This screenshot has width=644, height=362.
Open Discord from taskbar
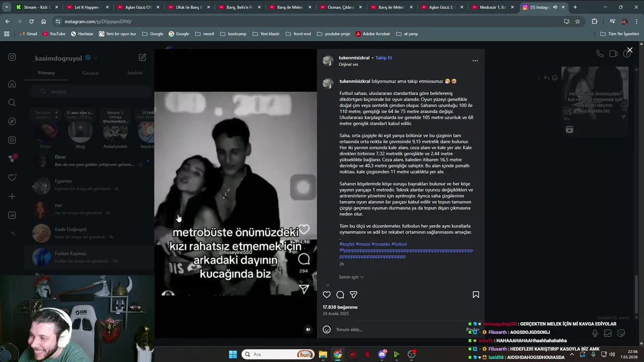tap(382, 354)
